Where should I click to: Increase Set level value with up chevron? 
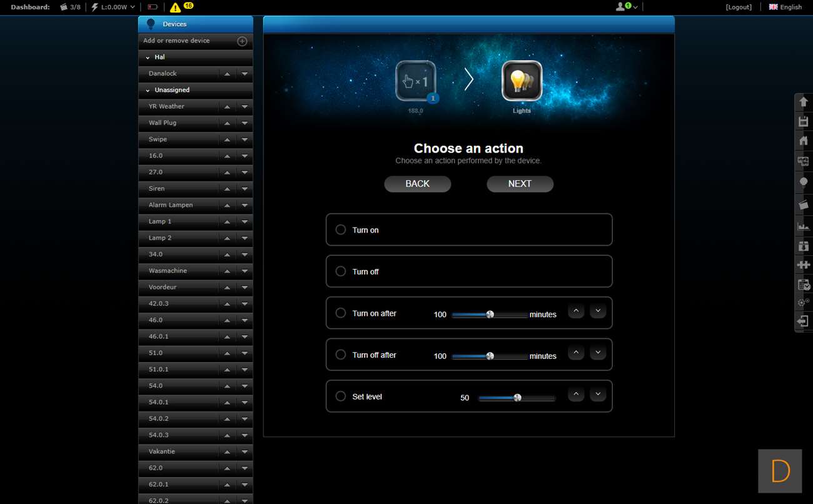[576, 394]
